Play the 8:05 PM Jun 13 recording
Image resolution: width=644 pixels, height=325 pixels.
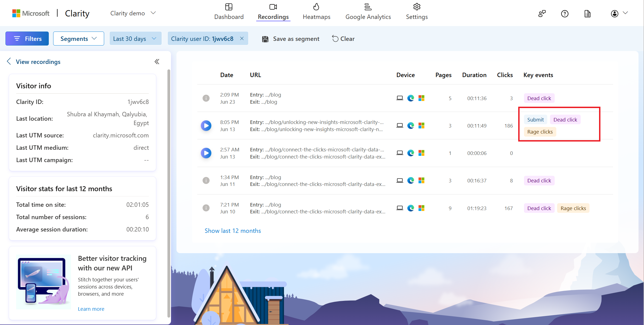click(x=206, y=126)
